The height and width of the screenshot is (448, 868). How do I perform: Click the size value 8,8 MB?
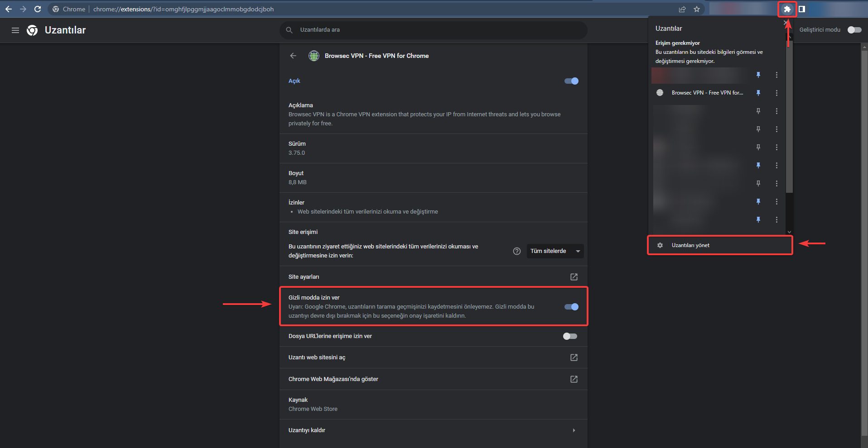coord(298,182)
